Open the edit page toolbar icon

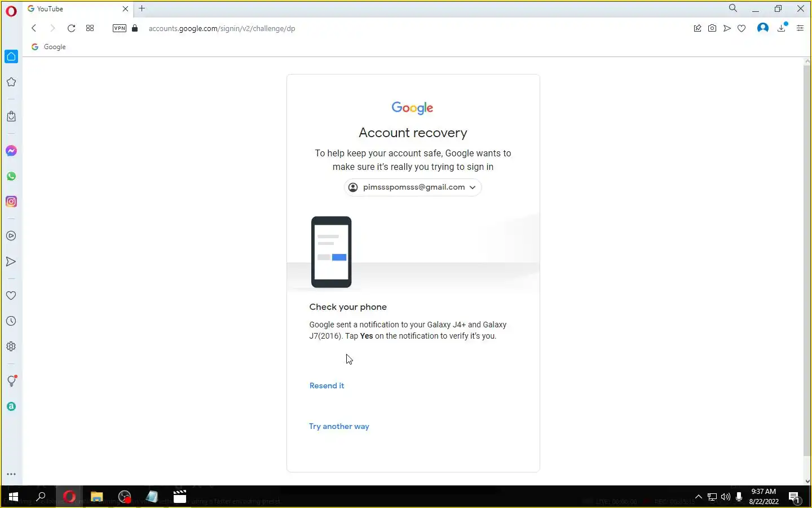(698, 28)
